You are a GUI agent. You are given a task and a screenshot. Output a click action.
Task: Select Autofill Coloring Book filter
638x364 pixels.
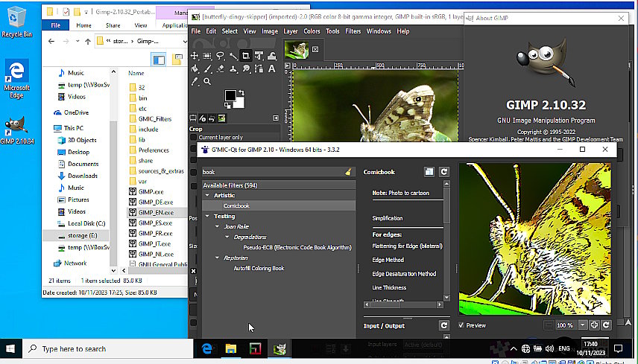click(x=259, y=269)
